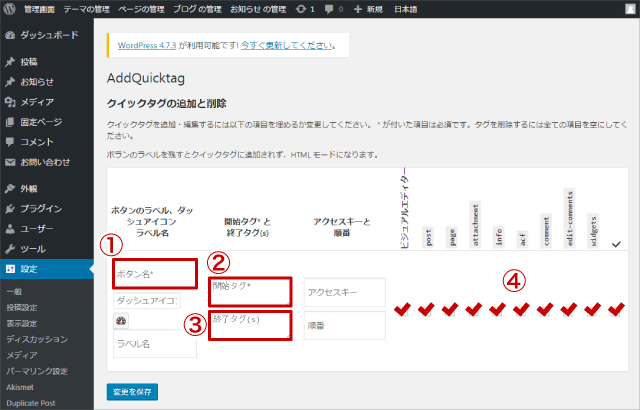This screenshot has width=640, height=410.
Task: Toggle the acf column checkbox
Action: pyautogui.click(x=521, y=309)
